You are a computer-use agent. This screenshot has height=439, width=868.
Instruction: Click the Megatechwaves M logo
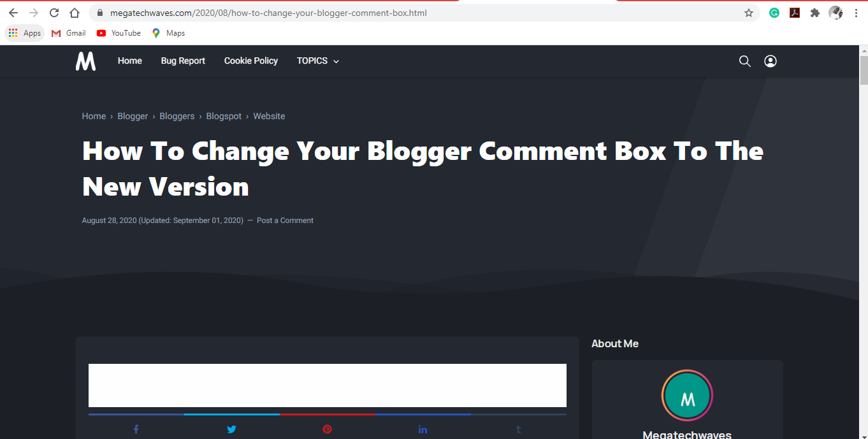click(x=85, y=61)
